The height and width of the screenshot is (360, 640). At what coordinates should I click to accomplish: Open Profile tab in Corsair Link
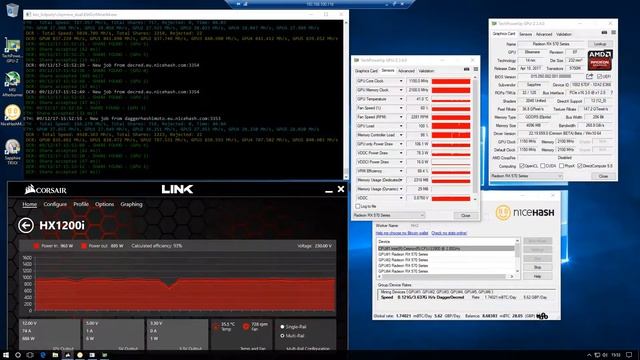81,204
